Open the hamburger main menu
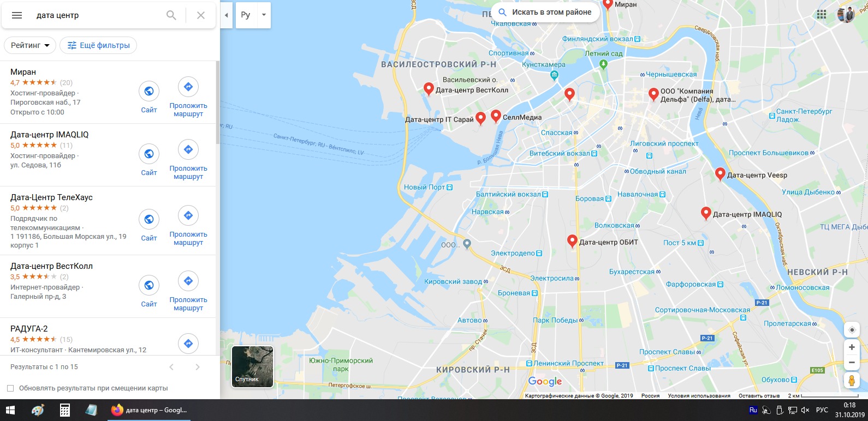868x421 pixels. (x=17, y=15)
